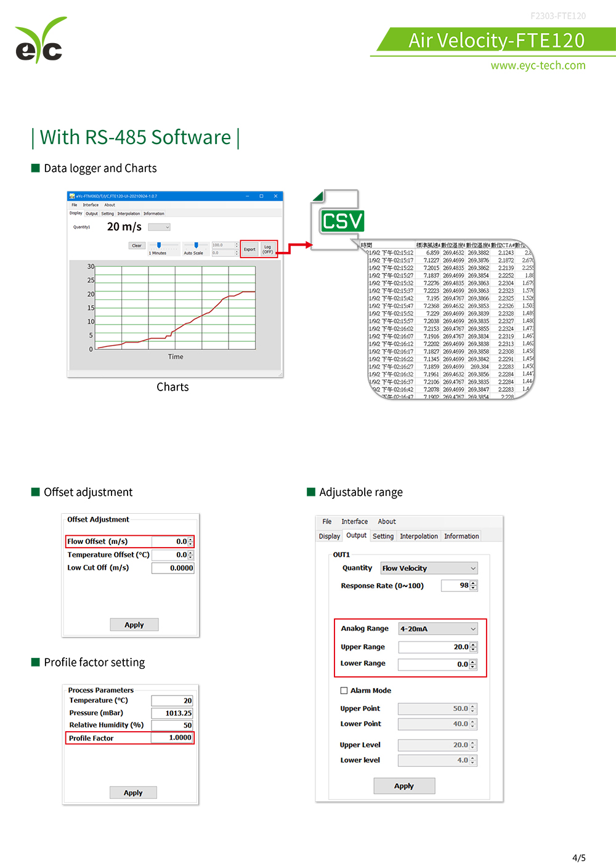Viewport: 616px width, 863px height.
Task: Select Interpolation tab in the chart window
Action: (129, 214)
